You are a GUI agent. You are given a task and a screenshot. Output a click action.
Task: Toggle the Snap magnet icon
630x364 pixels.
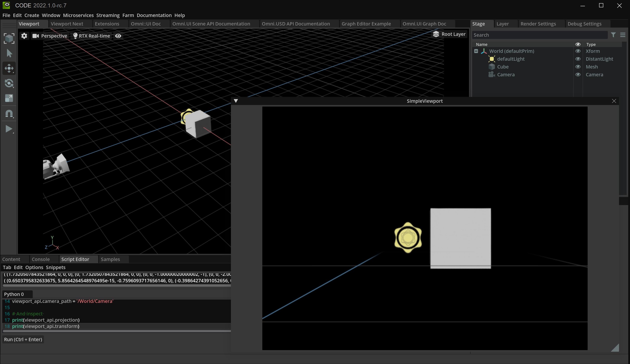tap(9, 113)
